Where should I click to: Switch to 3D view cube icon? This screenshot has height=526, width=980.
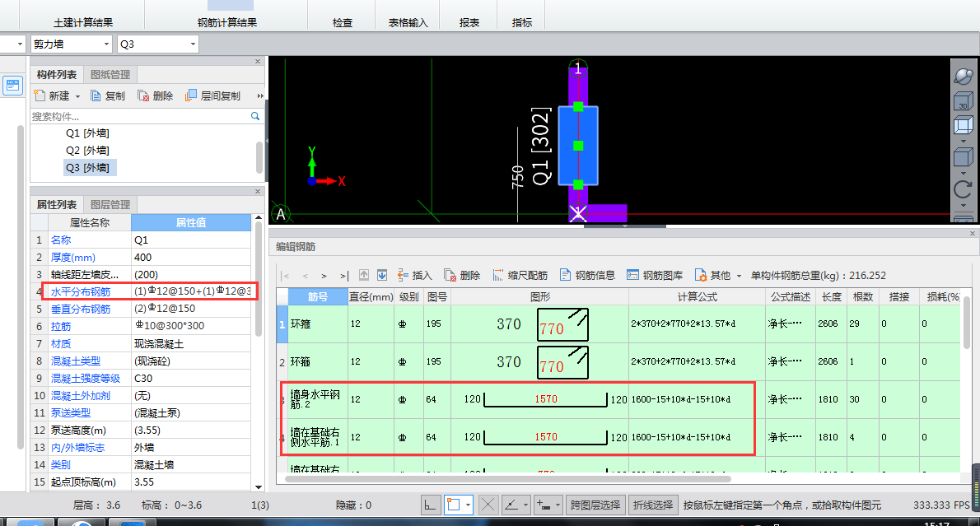(x=964, y=101)
